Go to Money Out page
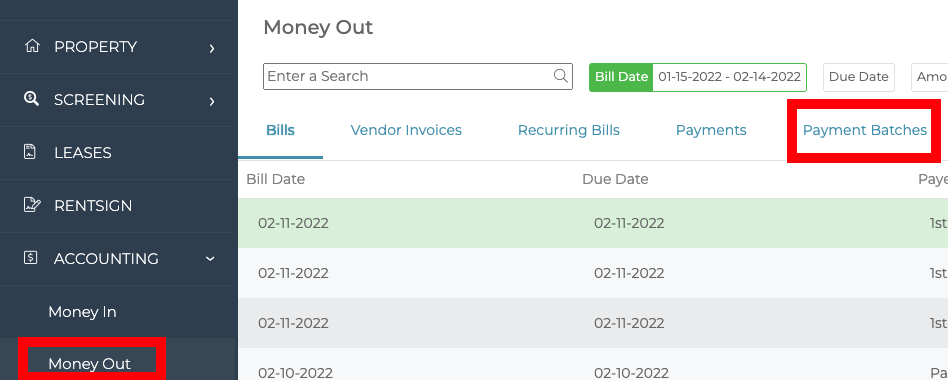 click(89, 364)
